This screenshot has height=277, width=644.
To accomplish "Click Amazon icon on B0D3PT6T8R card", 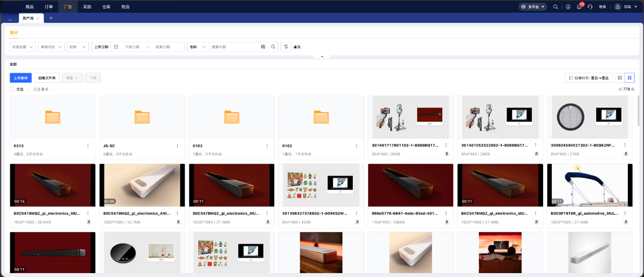I will (626, 222).
